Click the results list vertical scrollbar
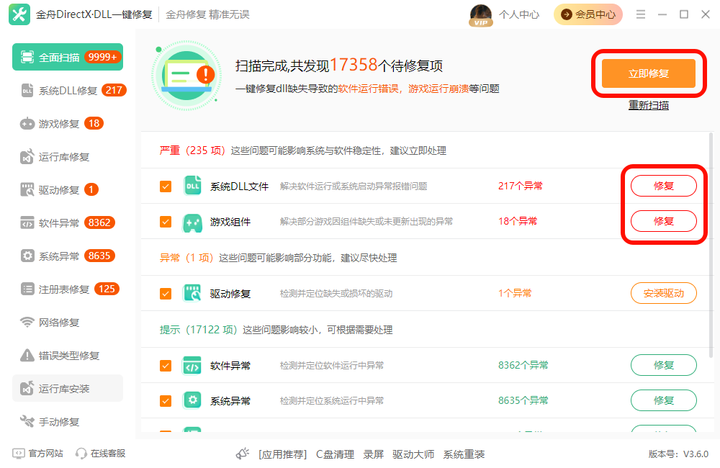This screenshot has height=468, width=720. [711, 246]
